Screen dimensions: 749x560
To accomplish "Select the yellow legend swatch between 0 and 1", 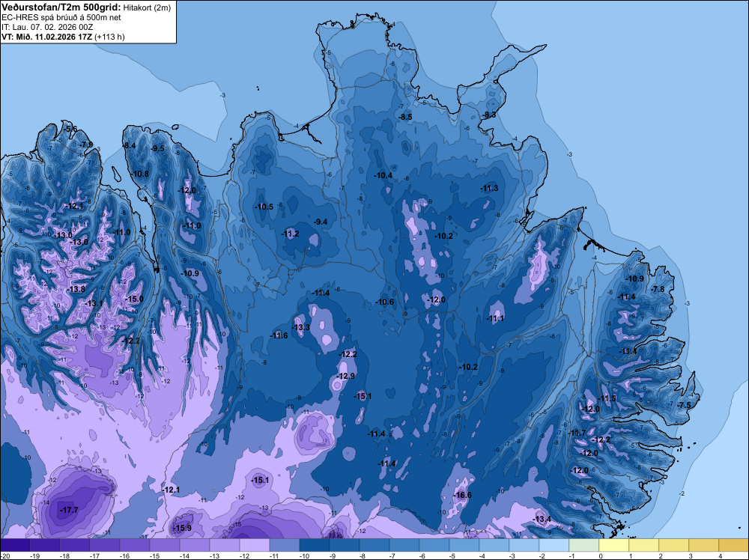I will 614,545.
